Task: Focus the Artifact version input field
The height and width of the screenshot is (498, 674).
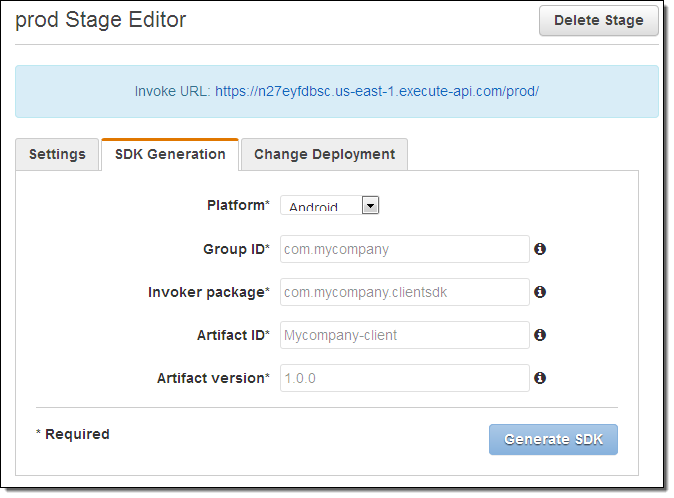Action: click(404, 378)
